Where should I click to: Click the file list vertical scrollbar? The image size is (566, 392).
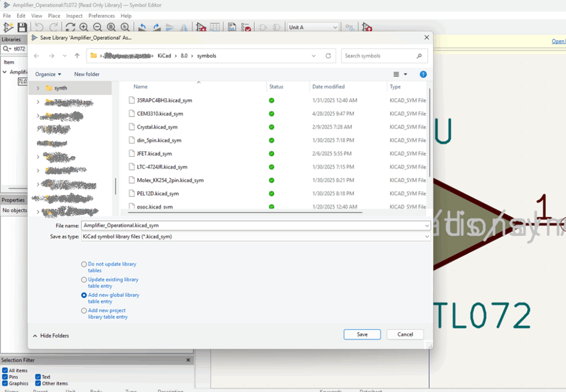(429, 133)
